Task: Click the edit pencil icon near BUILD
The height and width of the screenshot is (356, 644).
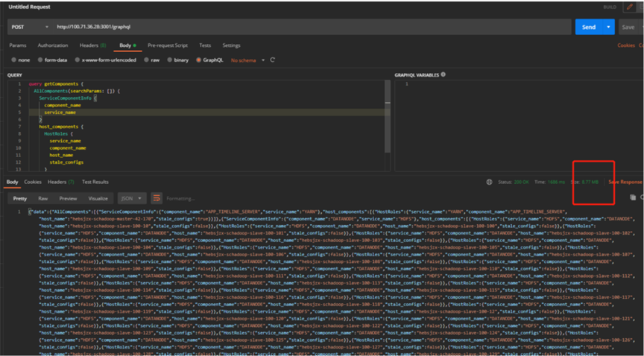Action: [630, 7]
